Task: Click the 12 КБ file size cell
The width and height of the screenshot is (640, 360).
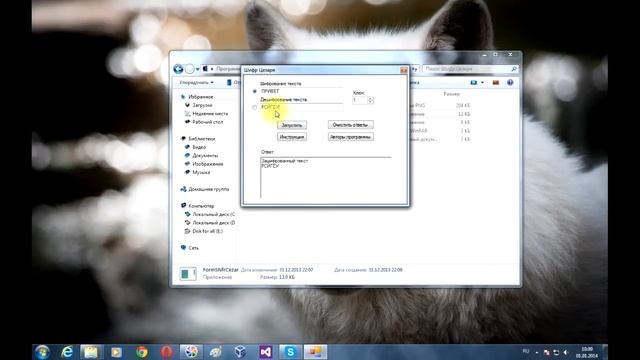Action: coord(464,114)
